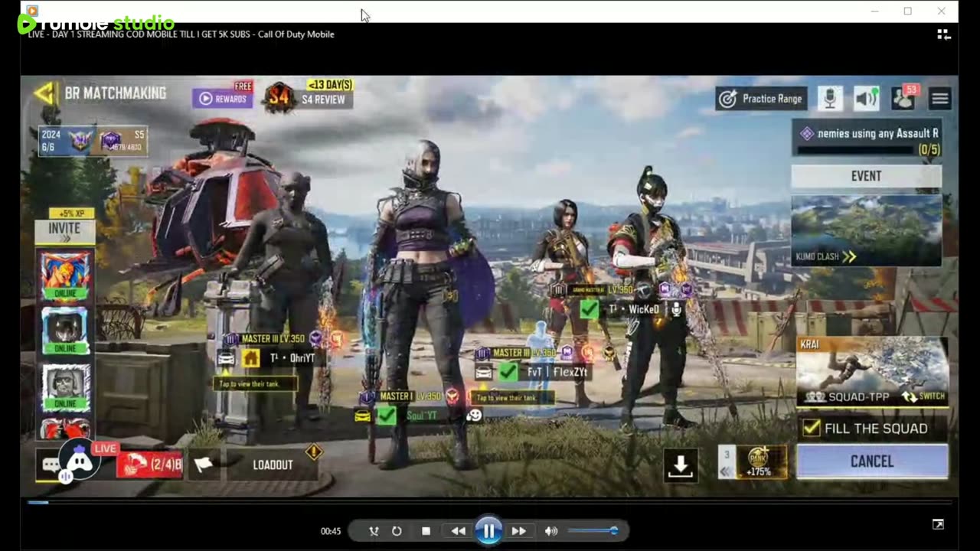Viewport: 980px width, 551px height.
Task: Click the house icon beside OhriYT
Action: pyautogui.click(x=250, y=358)
